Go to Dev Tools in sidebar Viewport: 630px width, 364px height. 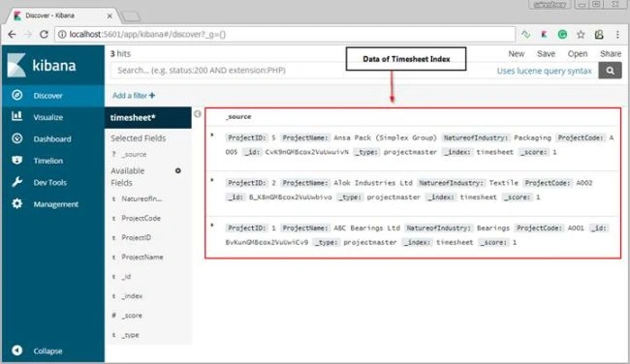click(x=49, y=182)
